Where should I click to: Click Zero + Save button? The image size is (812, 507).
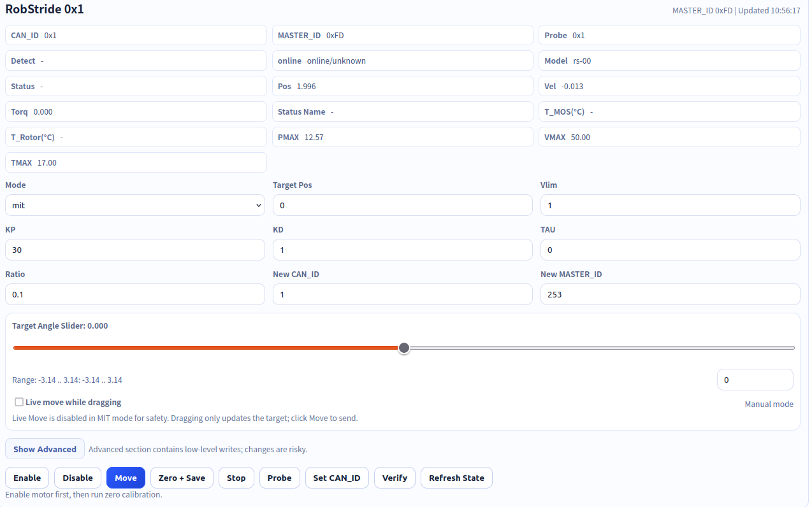[x=182, y=478]
